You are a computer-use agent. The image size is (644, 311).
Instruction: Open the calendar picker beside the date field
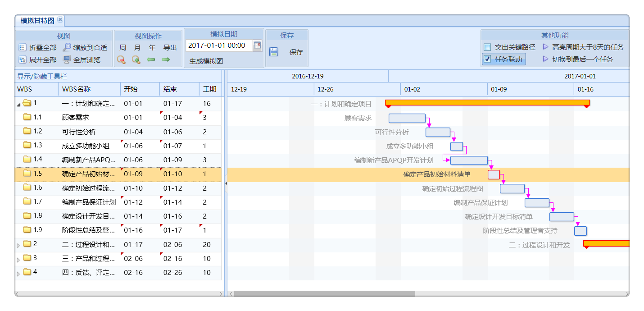[x=258, y=46]
